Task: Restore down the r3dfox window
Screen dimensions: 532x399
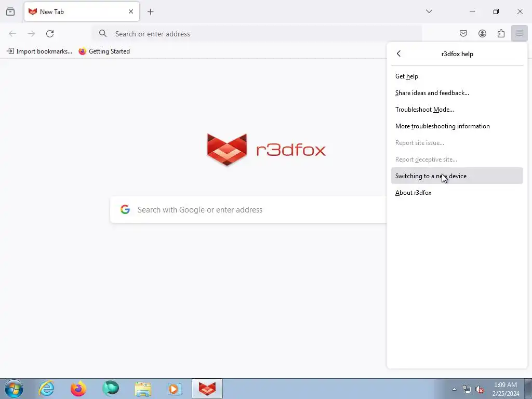Action: (496, 11)
